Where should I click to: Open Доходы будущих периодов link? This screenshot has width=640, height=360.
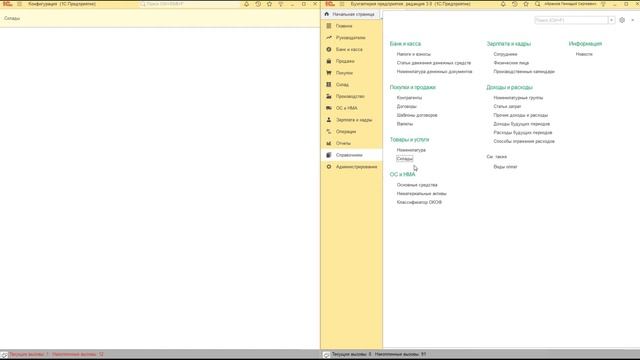coord(522,124)
